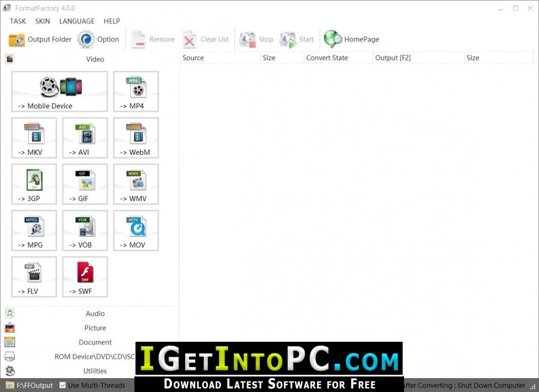
Task: Minimize the FormatFactory window
Action: pyautogui.click(x=501, y=9)
